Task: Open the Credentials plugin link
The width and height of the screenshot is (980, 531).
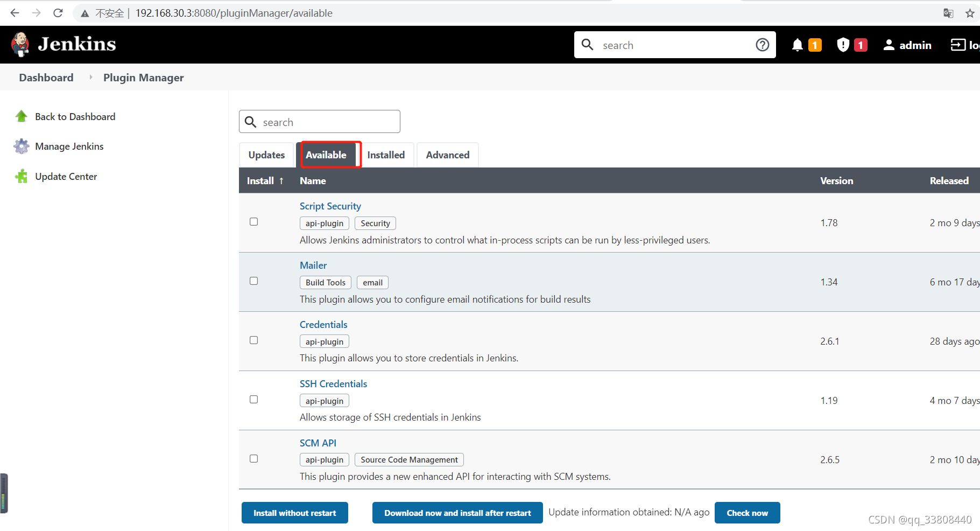Action: tap(323, 325)
